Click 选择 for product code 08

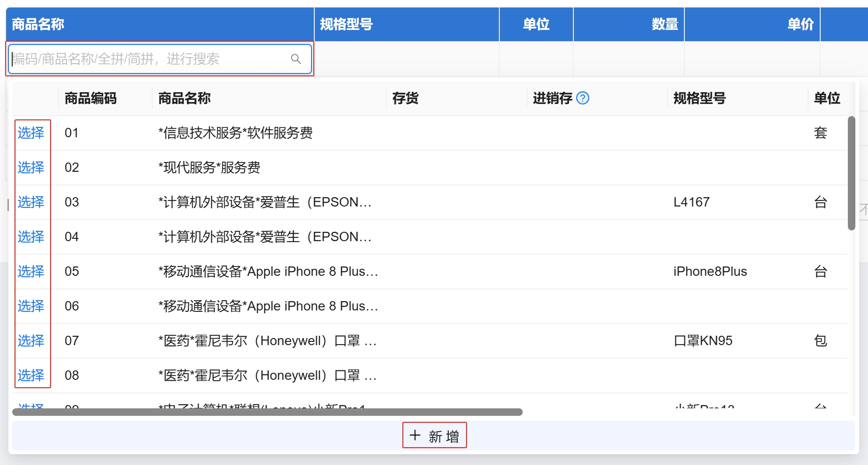point(31,376)
